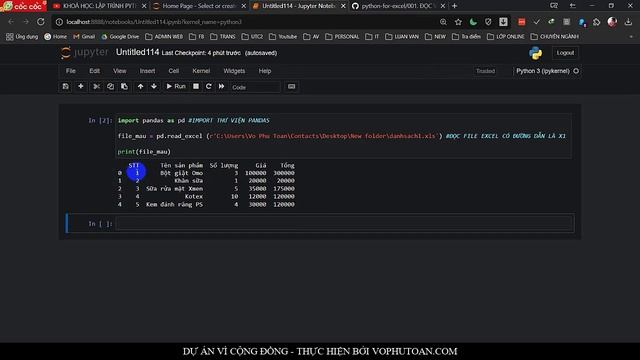Open the browser downloads arrow icon

(628, 22)
